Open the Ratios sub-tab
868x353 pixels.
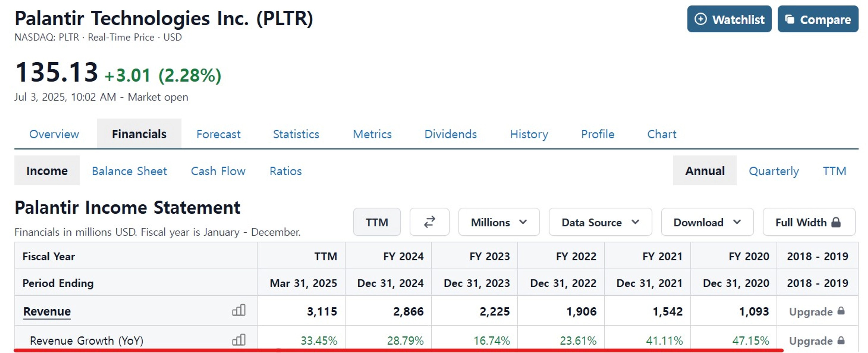click(285, 171)
